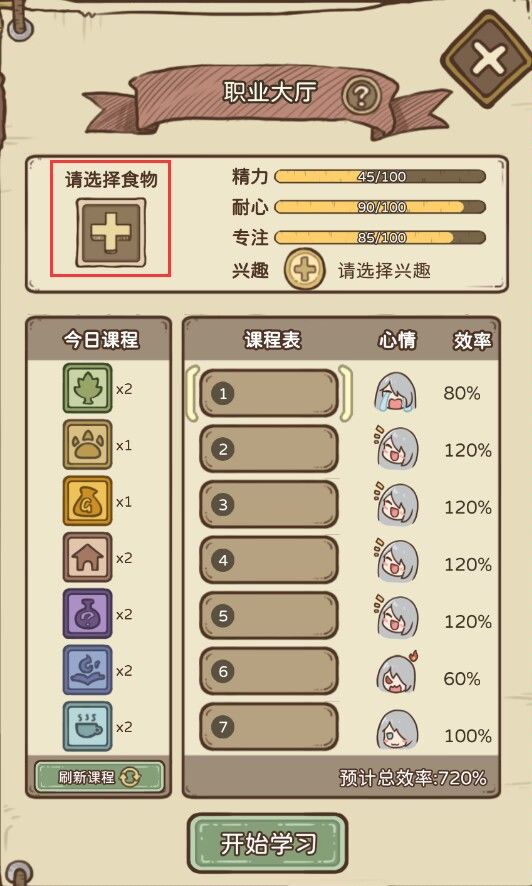Pick the purple potion flask course
Viewport: 532px width, 886px height.
[88, 614]
